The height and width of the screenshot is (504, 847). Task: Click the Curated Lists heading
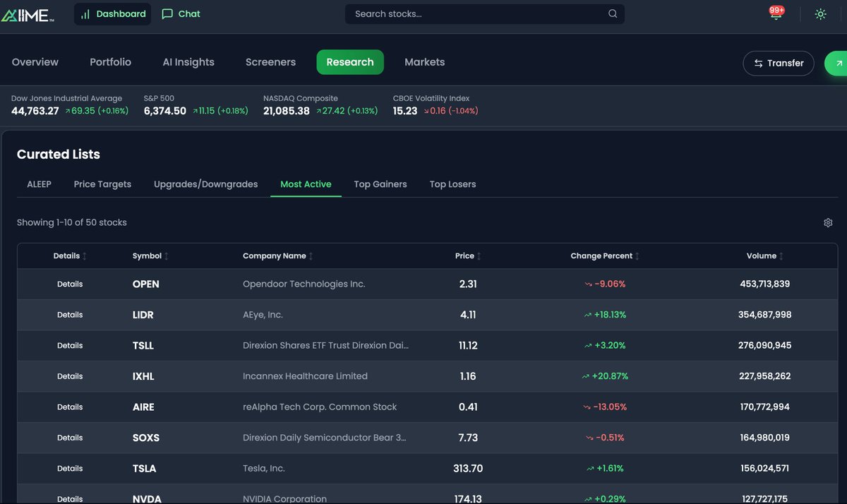(x=59, y=155)
